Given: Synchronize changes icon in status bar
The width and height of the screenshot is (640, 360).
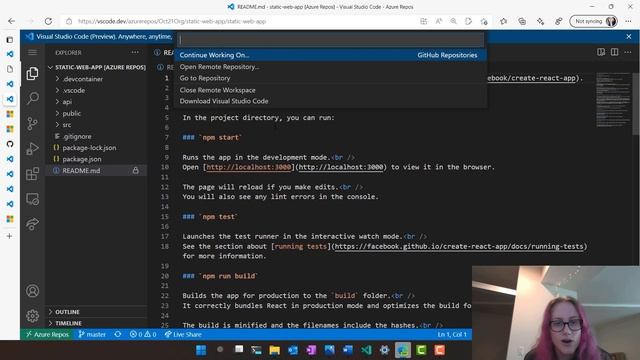Looking at the screenshot, I should pos(118,334).
